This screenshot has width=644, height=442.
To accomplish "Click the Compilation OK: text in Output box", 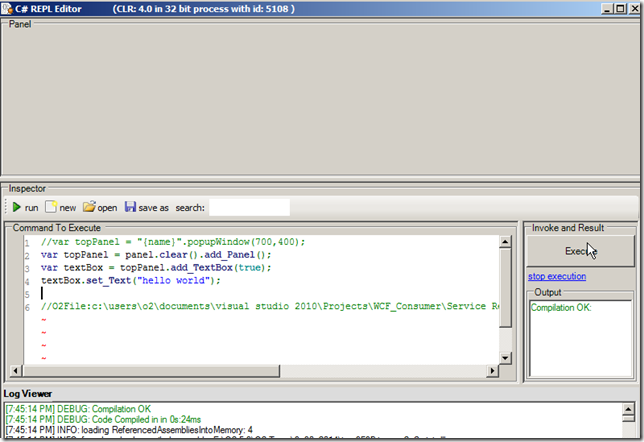I will 561,308.
